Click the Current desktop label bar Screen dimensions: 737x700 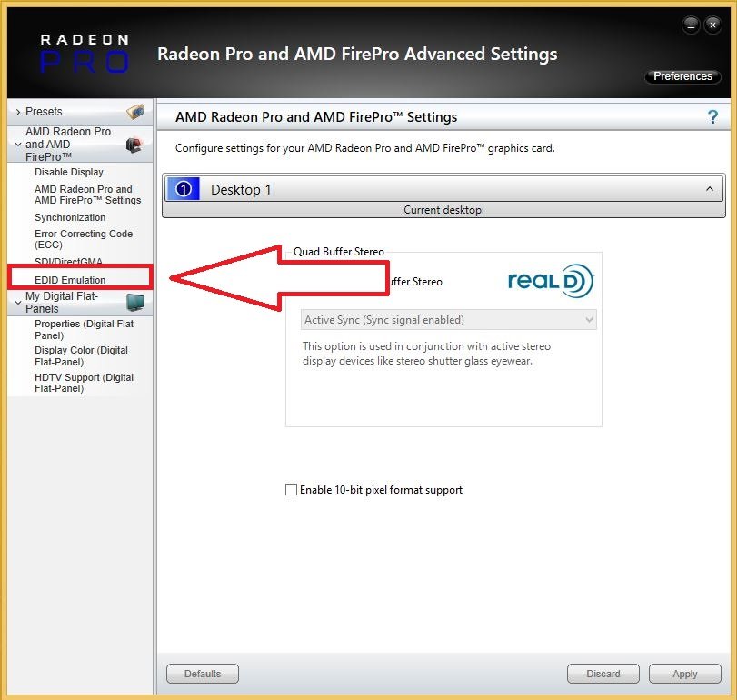tap(443, 210)
